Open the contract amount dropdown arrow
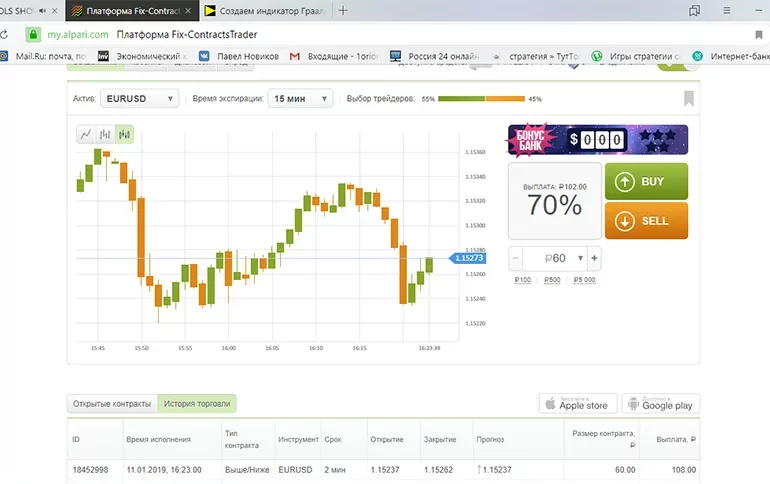Image resolution: width=770 pixels, height=484 pixels. click(x=580, y=258)
